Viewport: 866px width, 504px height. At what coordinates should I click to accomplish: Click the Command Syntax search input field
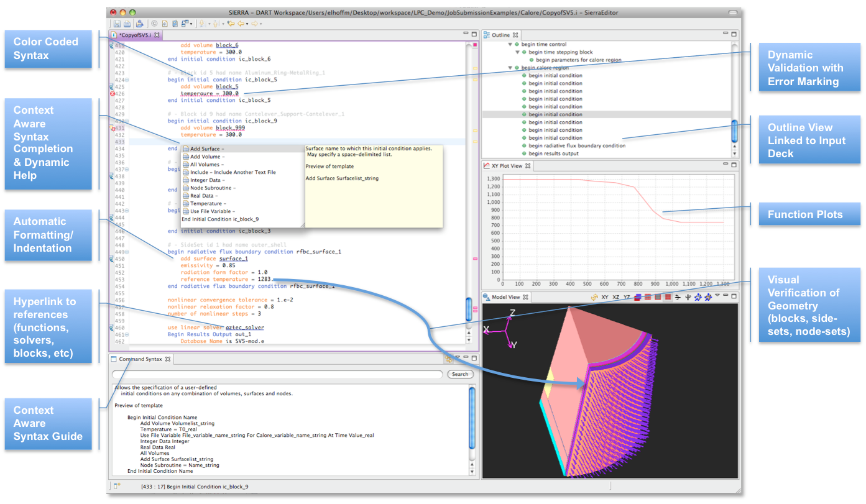click(277, 374)
